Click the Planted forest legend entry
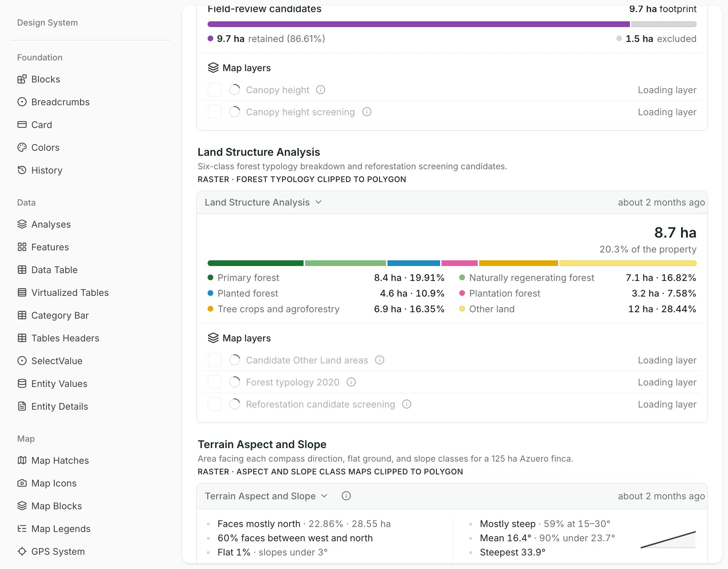The height and width of the screenshot is (569, 728). (326, 293)
